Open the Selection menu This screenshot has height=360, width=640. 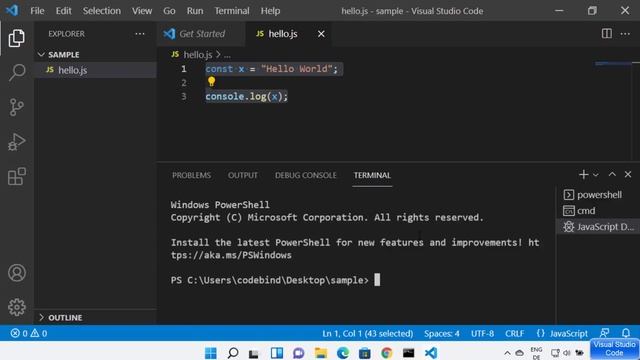(102, 11)
